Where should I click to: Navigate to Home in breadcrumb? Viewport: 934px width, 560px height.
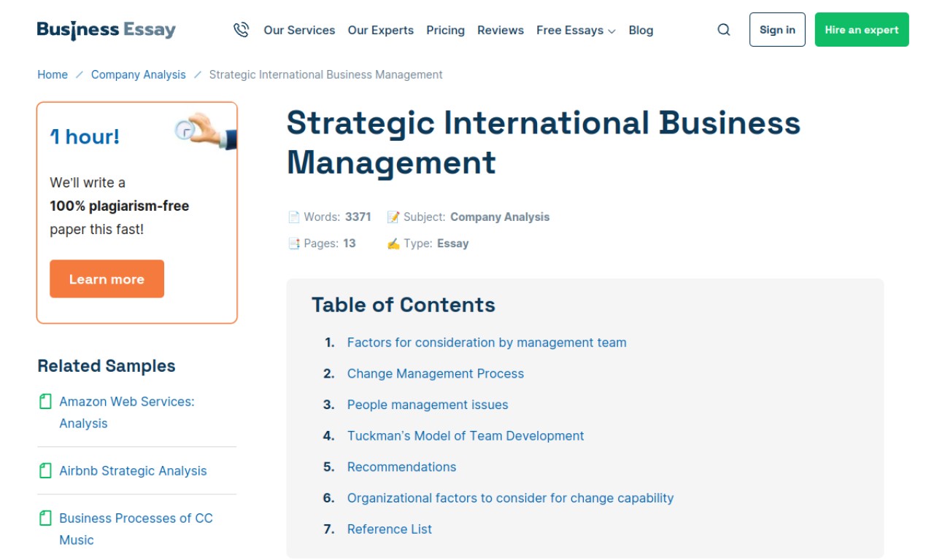coord(53,74)
